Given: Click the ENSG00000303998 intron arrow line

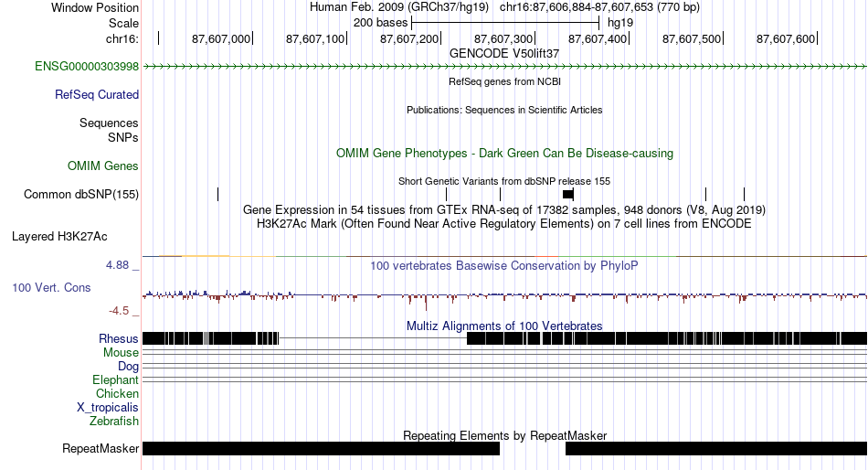Looking at the screenshot, I should coord(505,67).
